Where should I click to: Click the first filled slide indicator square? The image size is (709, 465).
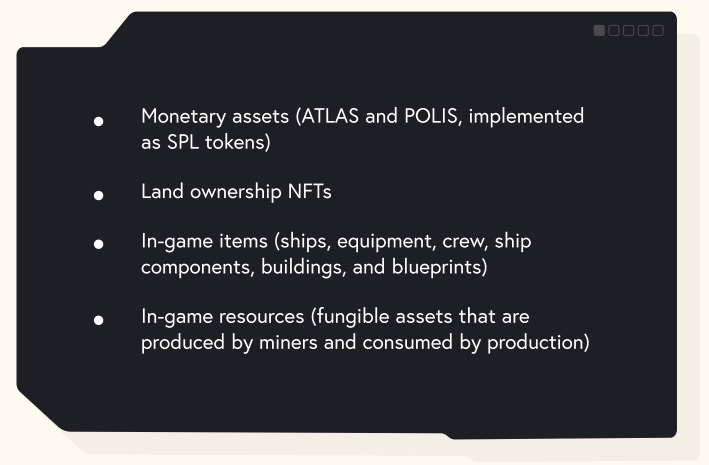click(599, 31)
